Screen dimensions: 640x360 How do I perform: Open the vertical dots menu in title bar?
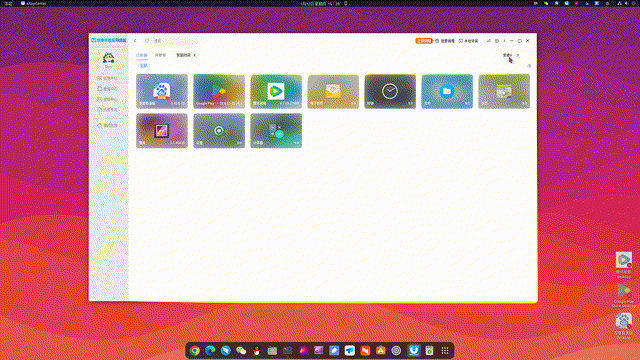tap(504, 41)
